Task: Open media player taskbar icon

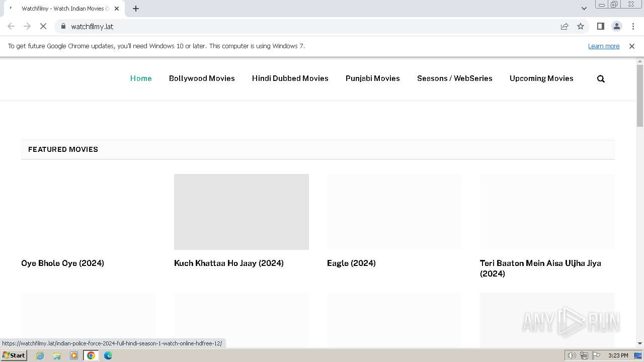Action: point(74,355)
